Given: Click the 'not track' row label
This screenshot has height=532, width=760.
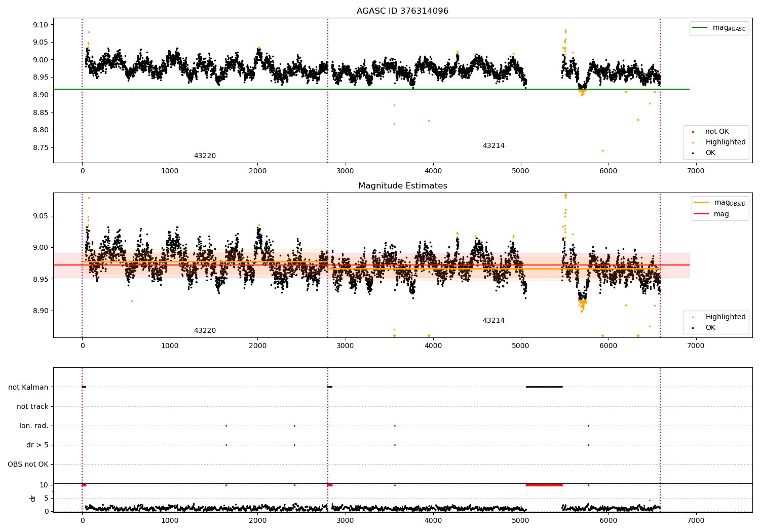Looking at the screenshot, I should pos(32,407).
